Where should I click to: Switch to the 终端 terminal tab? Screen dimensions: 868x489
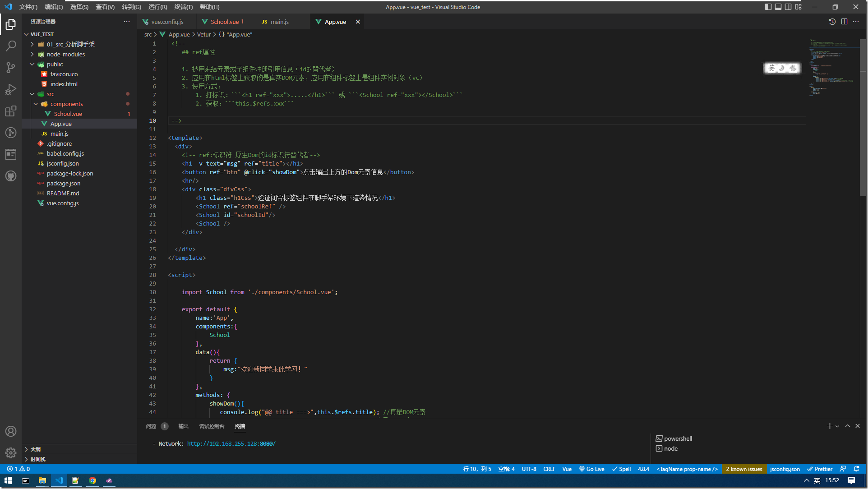(240, 426)
